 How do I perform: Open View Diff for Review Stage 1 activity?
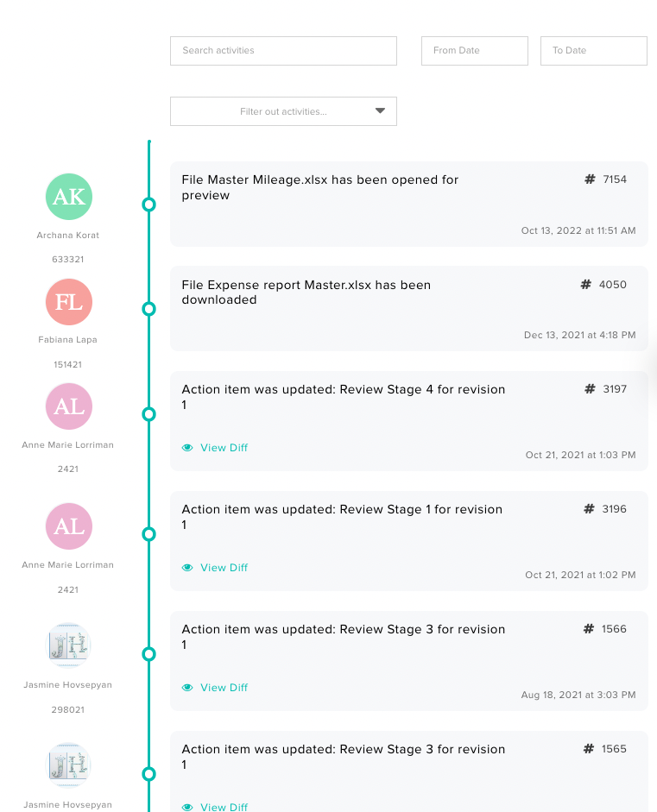[223, 568]
